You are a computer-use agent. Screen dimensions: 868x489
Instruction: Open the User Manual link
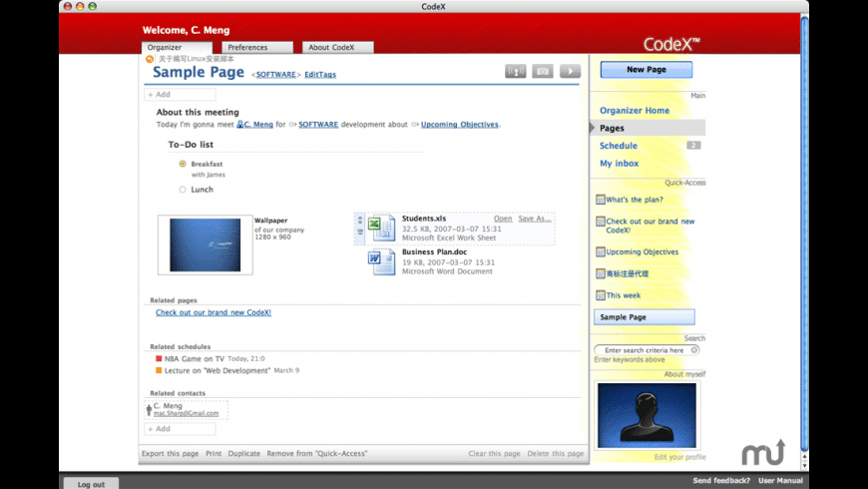[x=780, y=481]
